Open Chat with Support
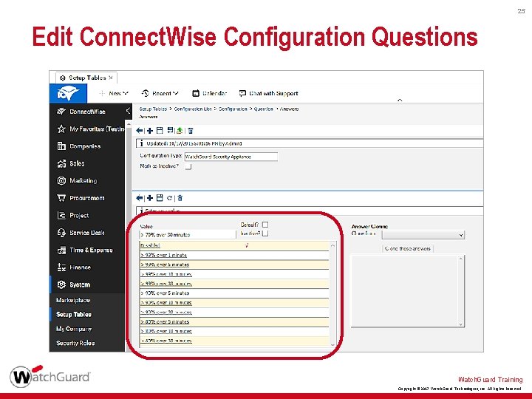 pos(268,93)
